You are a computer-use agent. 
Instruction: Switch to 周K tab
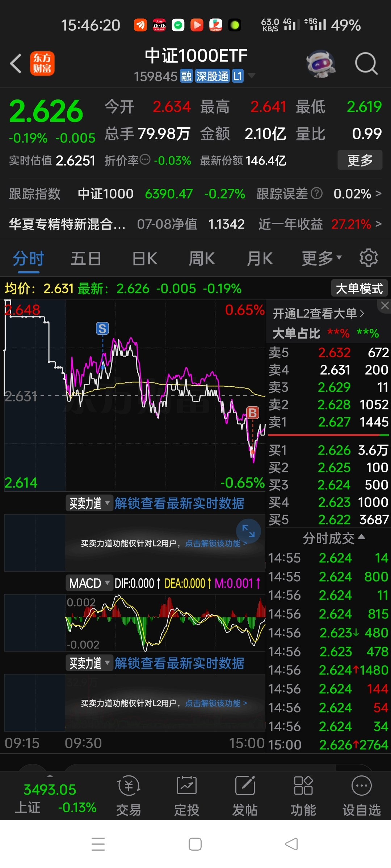(x=202, y=259)
